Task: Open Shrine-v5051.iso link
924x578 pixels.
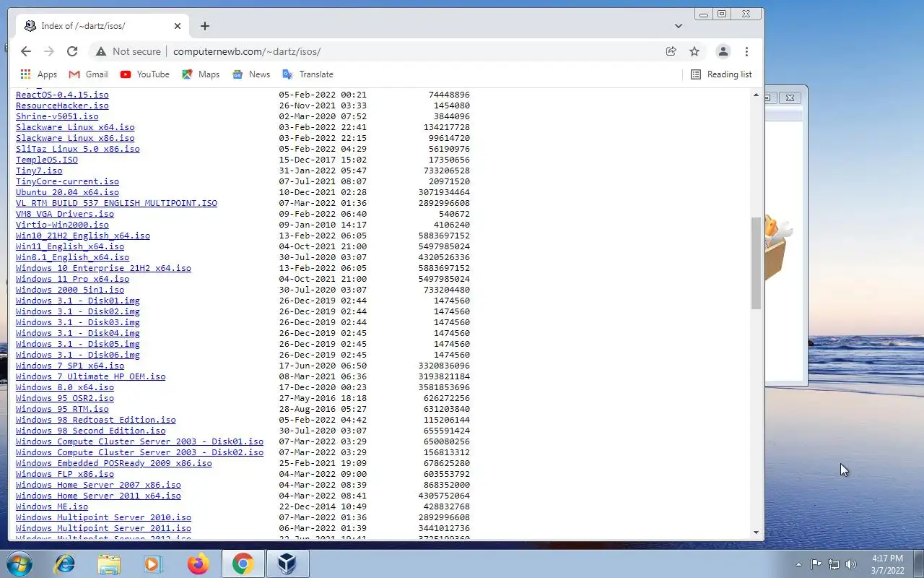Action: click(57, 116)
